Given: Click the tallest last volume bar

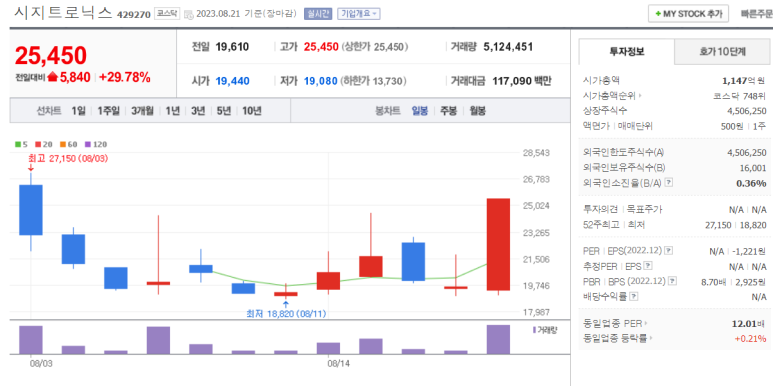Looking at the screenshot, I should [498, 340].
